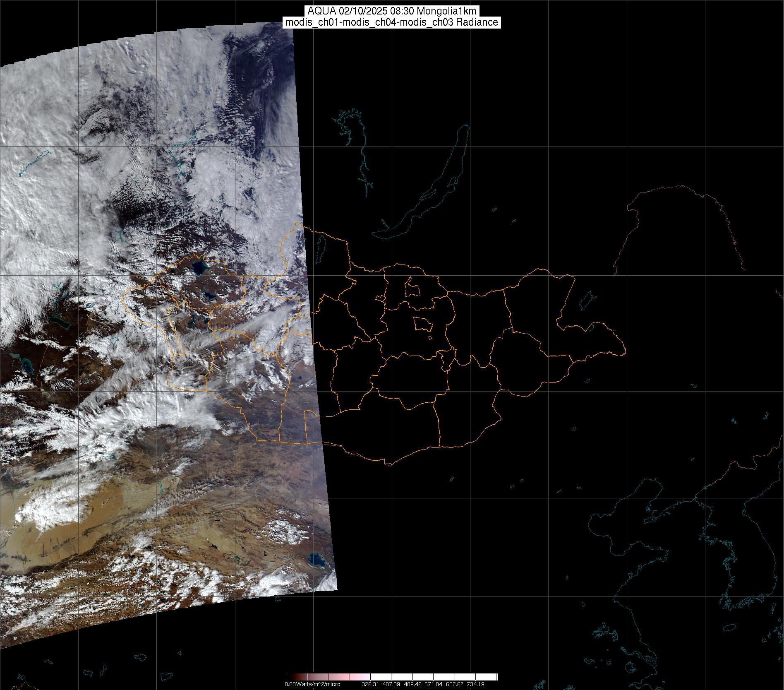Click the "326.31" scale value
Viewport: 784px width, 690px height.
370,684
